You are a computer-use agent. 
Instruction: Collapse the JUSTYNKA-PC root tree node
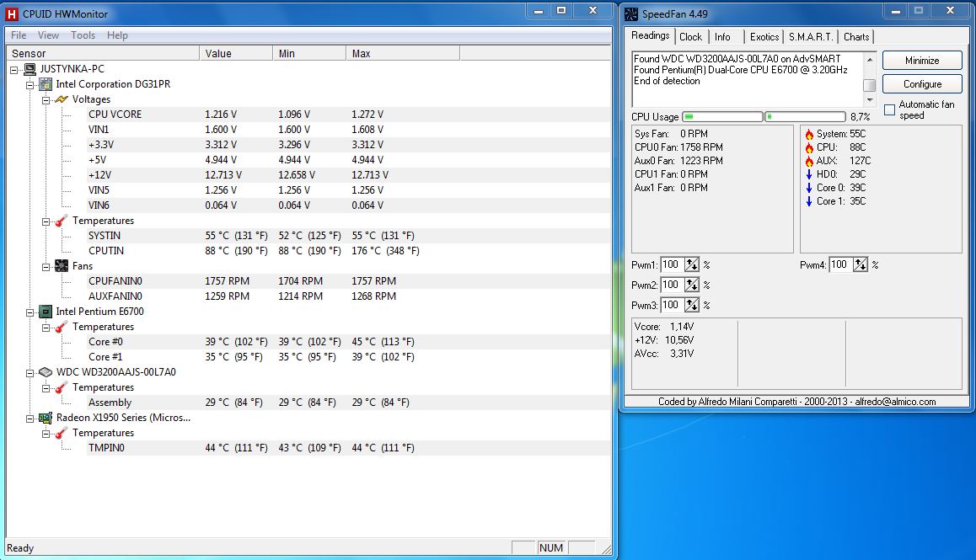point(13,70)
